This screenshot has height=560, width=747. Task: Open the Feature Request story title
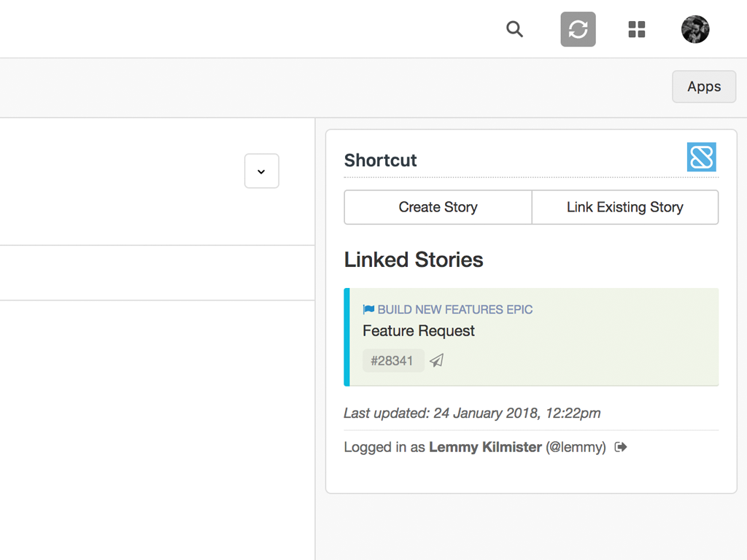(x=418, y=331)
